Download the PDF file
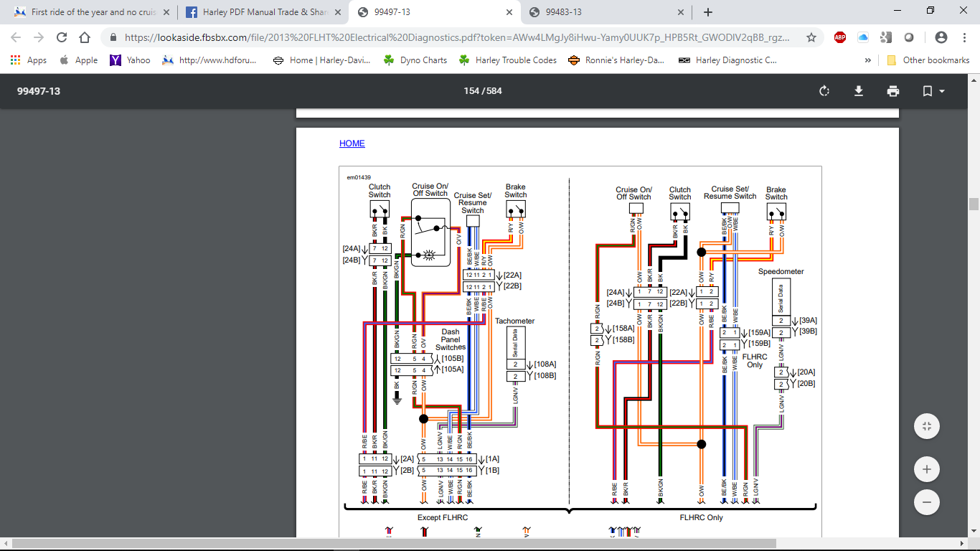980x551 pixels. click(x=858, y=91)
